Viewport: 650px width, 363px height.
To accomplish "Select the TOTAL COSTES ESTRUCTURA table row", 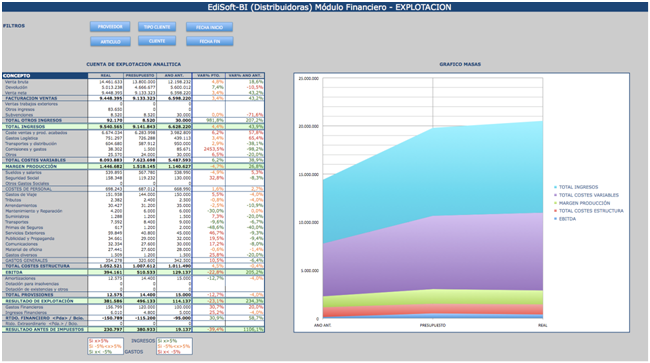I will [133, 266].
